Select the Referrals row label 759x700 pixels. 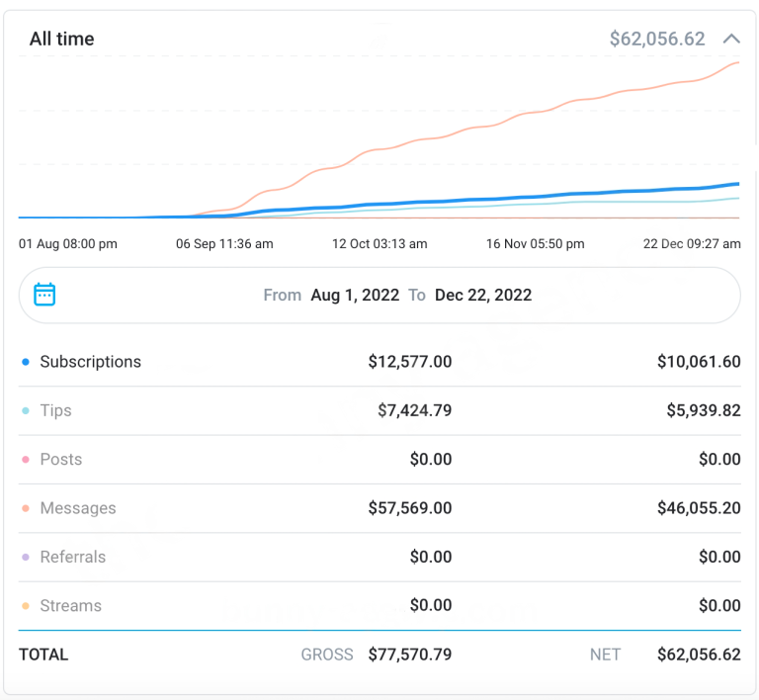[72, 558]
